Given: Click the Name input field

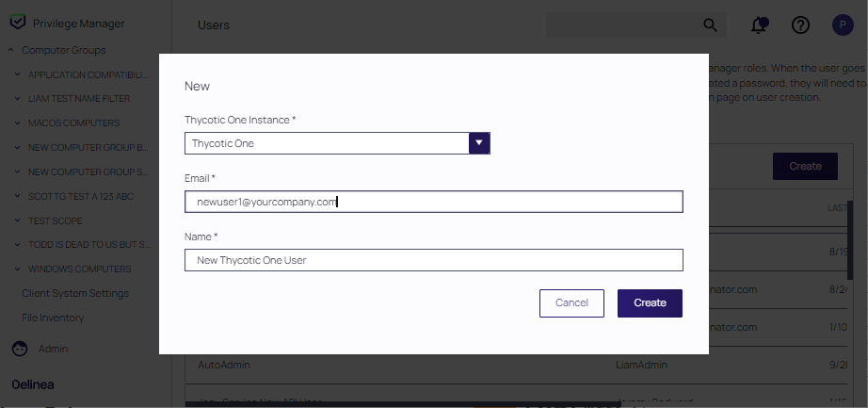Looking at the screenshot, I should click(433, 260).
